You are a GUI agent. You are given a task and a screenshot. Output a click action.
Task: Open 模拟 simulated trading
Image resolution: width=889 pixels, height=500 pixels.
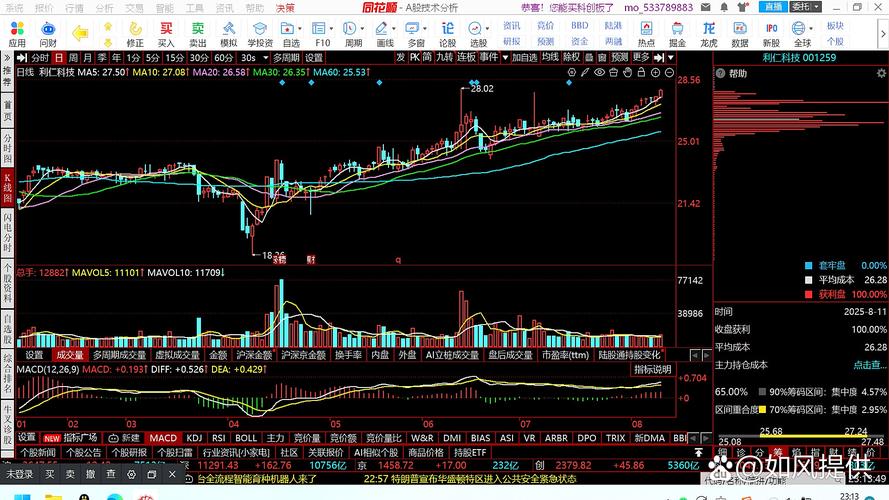click(228, 33)
